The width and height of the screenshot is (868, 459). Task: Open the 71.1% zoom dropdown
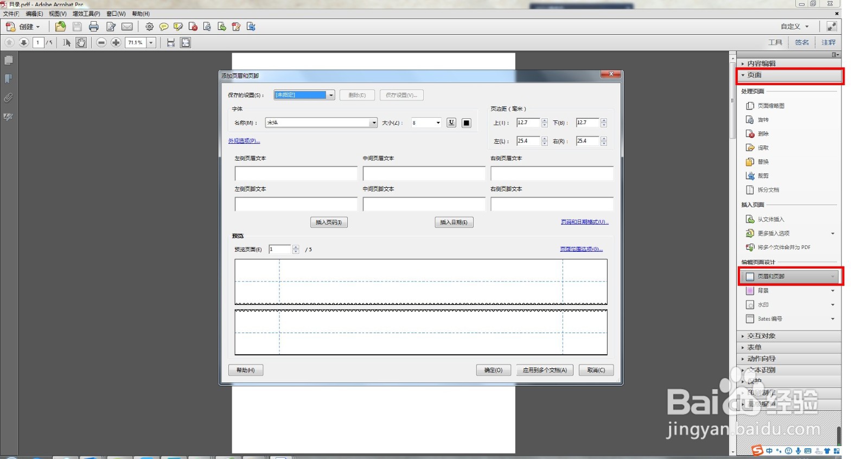(x=151, y=42)
